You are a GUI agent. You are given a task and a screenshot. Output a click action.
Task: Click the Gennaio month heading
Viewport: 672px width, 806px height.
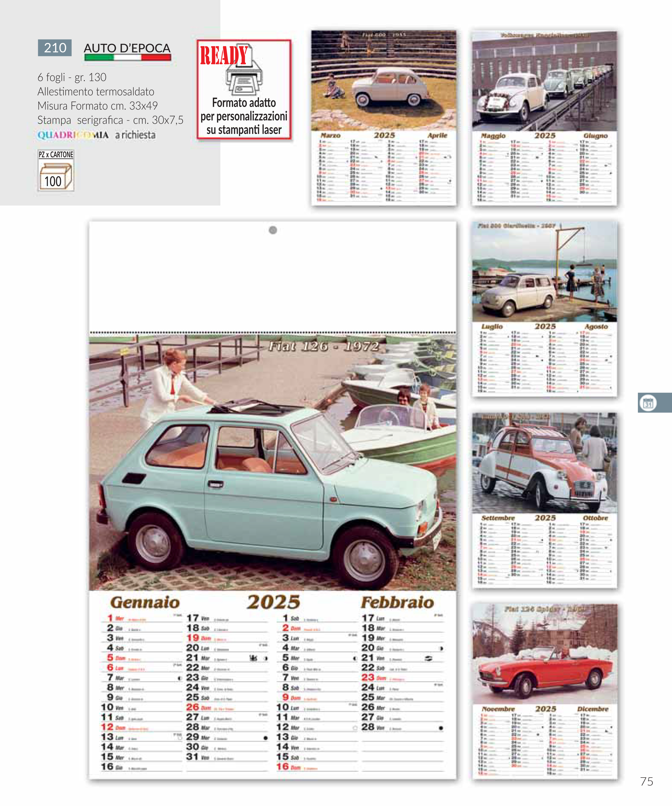[145, 602]
